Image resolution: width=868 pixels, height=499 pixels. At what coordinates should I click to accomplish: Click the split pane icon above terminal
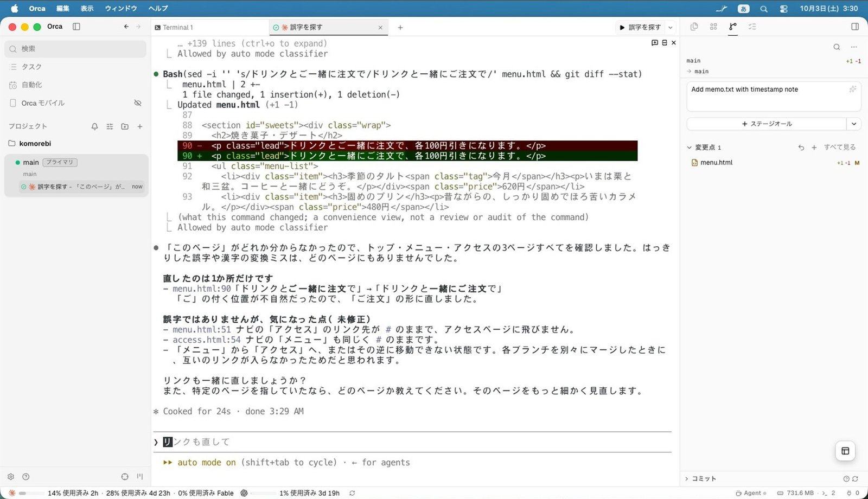(665, 42)
